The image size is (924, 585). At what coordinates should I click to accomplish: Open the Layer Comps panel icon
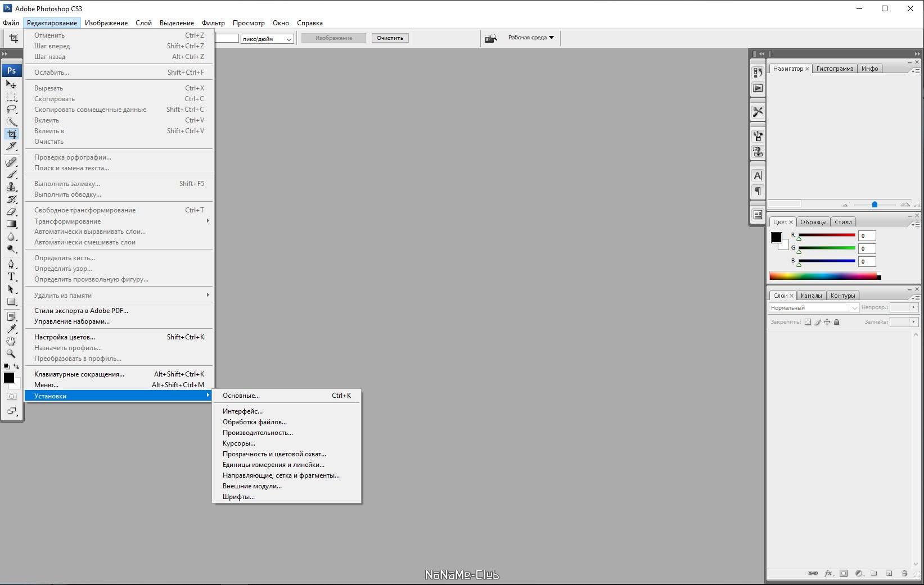[758, 215]
